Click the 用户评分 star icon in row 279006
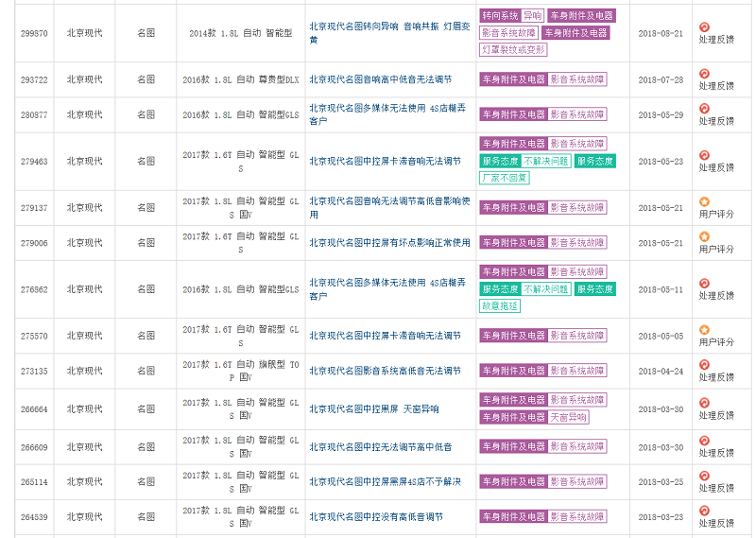Viewport: 756px width, 538px height. (704, 236)
